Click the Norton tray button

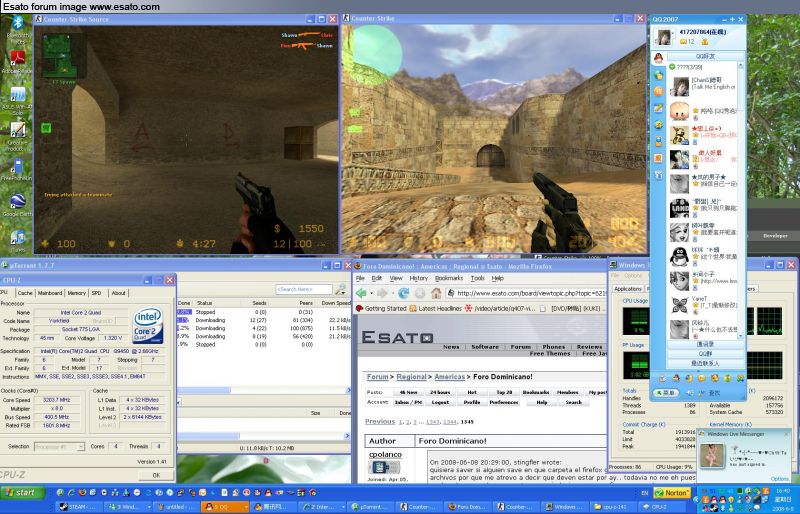click(672, 493)
